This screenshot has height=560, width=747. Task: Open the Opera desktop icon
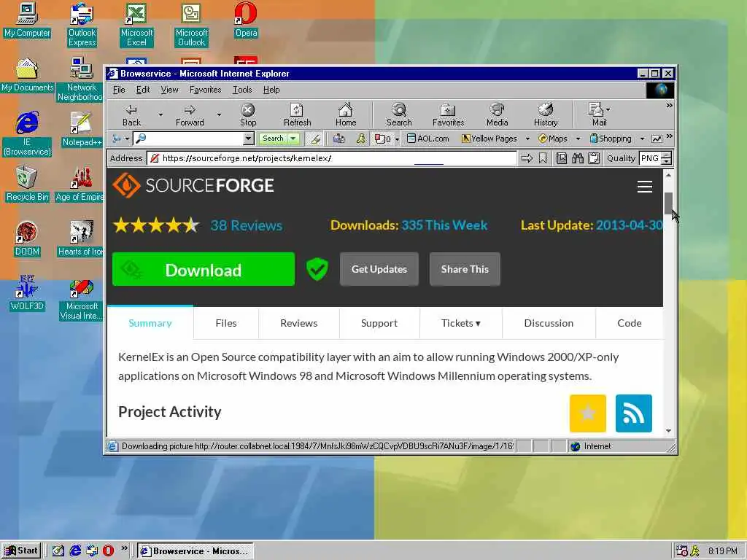(x=246, y=20)
